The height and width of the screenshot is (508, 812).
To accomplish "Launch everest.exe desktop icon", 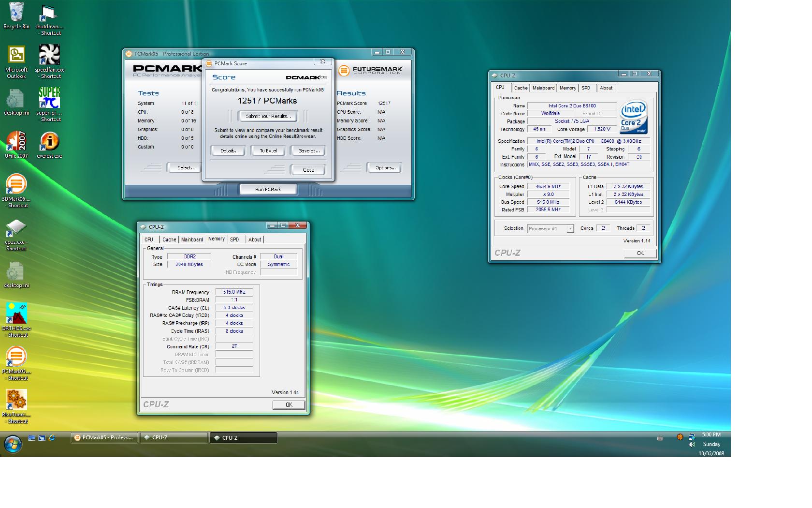I will pyautogui.click(x=49, y=145).
